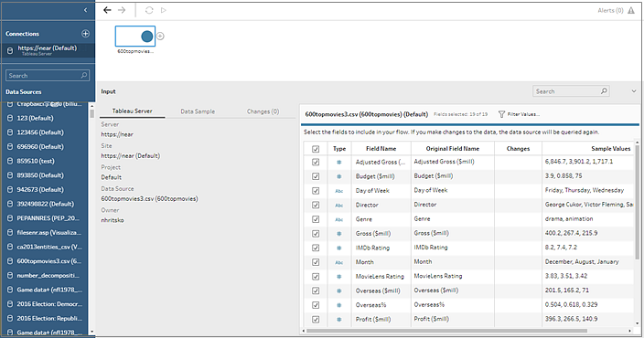Click the horizontal scrollbar of field grid
The width and height of the screenshot is (644, 338).
pos(446,331)
